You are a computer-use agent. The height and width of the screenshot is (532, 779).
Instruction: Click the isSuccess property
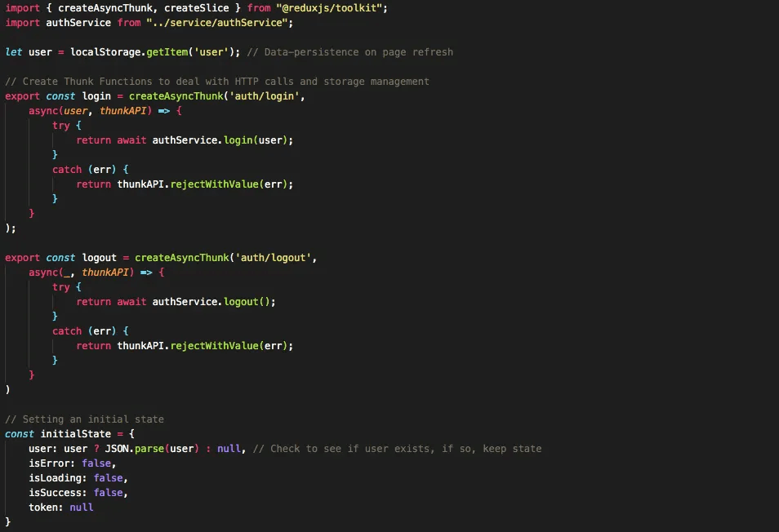(x=58, y=493)
